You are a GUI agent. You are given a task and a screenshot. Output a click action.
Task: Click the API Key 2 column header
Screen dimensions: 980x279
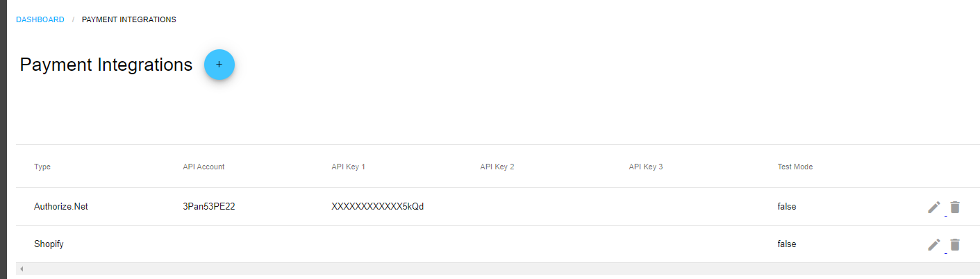click(497, 167)
